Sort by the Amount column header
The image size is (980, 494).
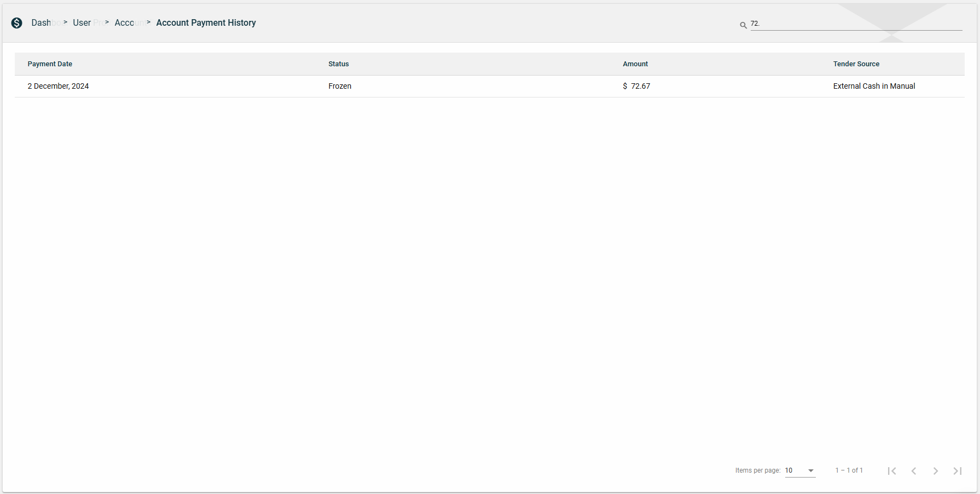click(x=635, y=64)
